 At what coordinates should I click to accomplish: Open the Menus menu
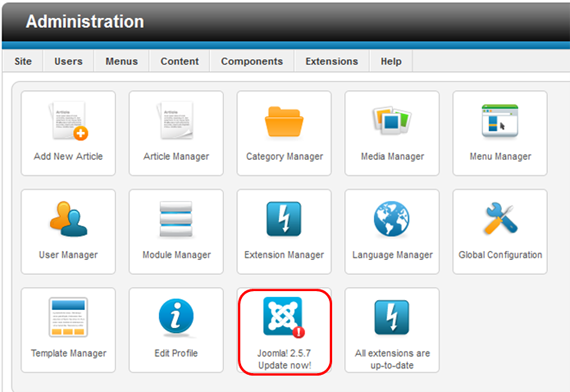tap(121, 61)
